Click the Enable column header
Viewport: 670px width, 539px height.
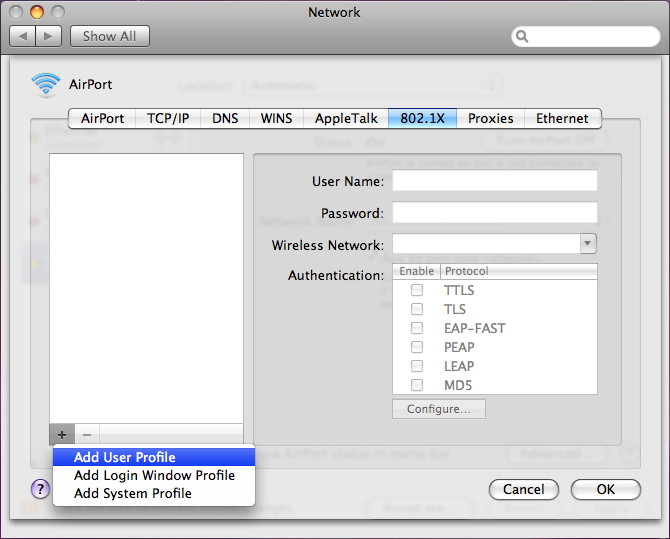pos(417,271)
